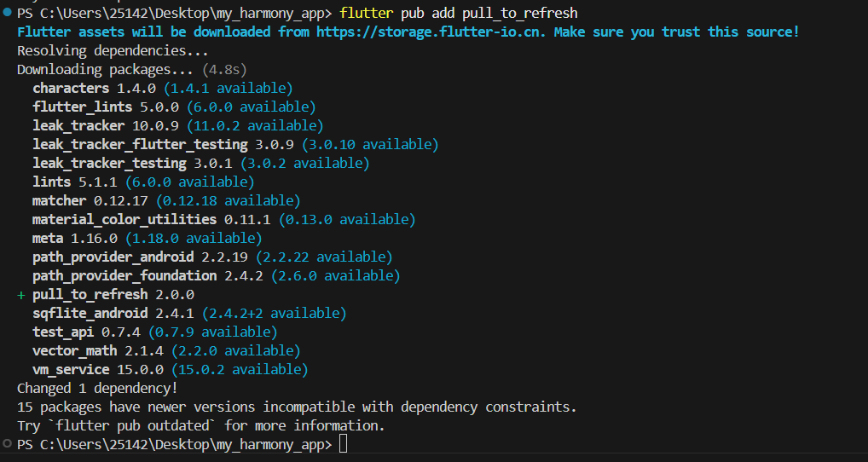Select the package name "leak_tracker" 10.0.9
This screenshot has height=462, width=868.
[78, 125]
